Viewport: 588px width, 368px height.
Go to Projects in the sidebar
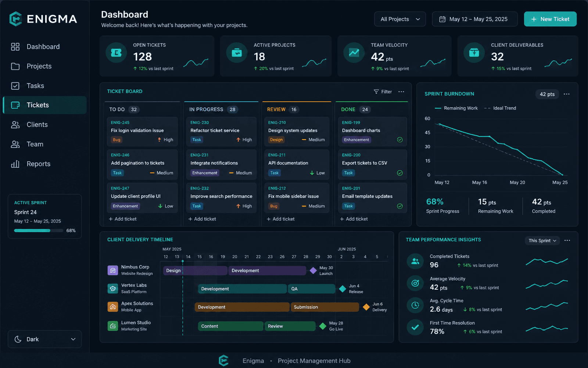tap(45, 66)
